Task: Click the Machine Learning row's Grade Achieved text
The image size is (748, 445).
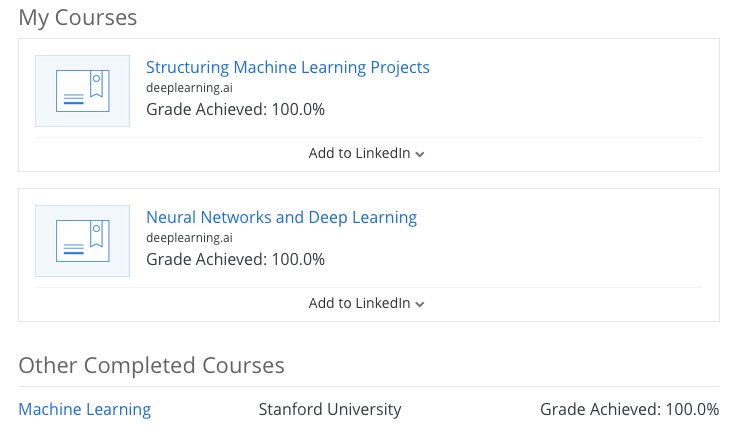Action: (629, 409)
